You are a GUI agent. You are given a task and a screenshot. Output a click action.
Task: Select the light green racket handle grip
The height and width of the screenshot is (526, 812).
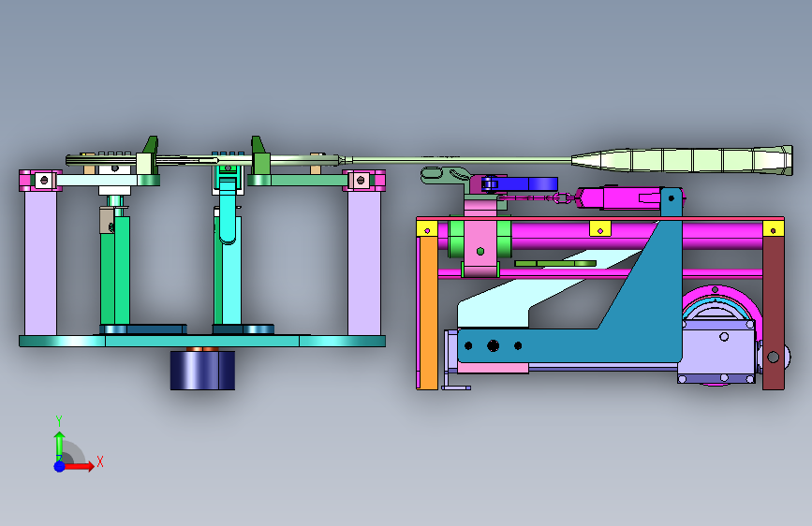(x=682, y=160)
